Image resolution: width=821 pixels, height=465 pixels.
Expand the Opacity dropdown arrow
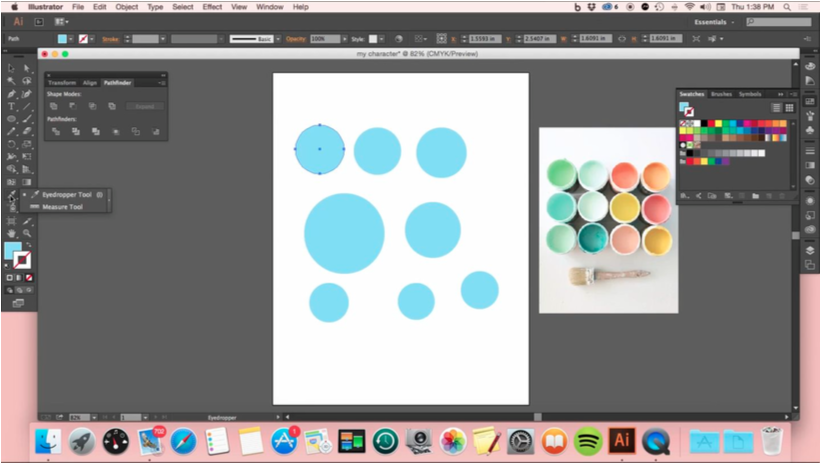[347, 39]
